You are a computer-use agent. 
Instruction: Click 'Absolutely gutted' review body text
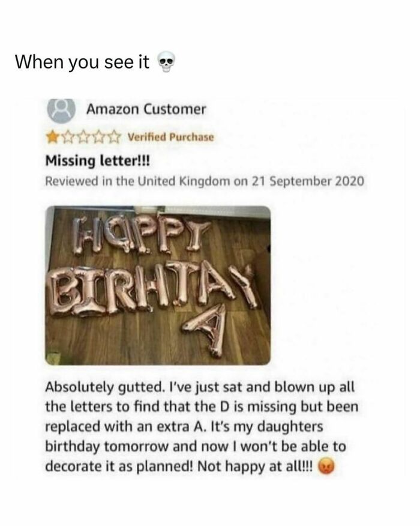pyautogui.click(x=103, y=387)
